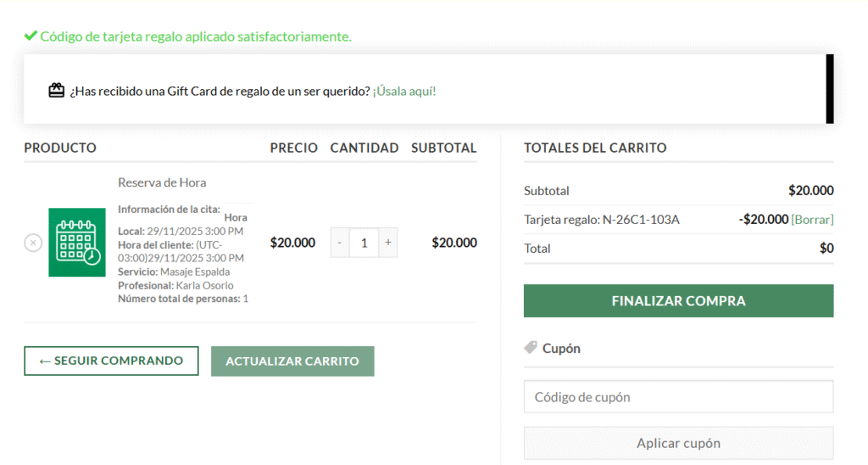Click the Cupón section heading
Viewport: 868px width, 465px height.
tap(561, 348)
